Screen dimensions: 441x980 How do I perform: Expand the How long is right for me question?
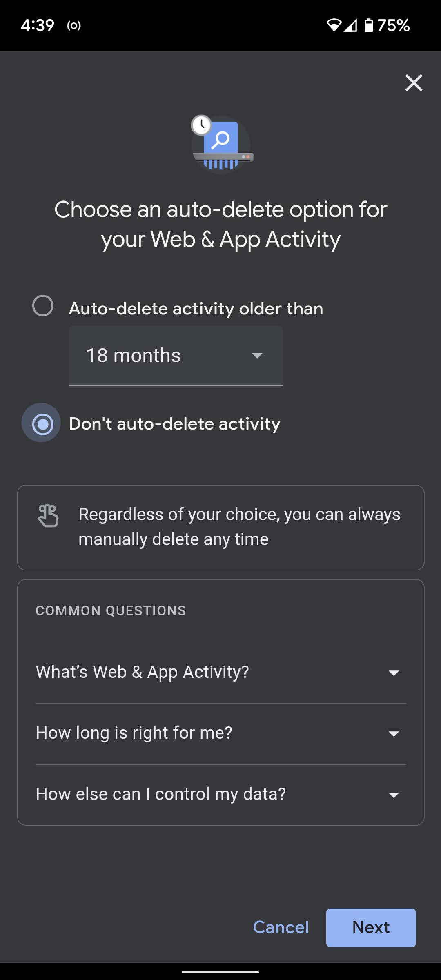(220, 733)
